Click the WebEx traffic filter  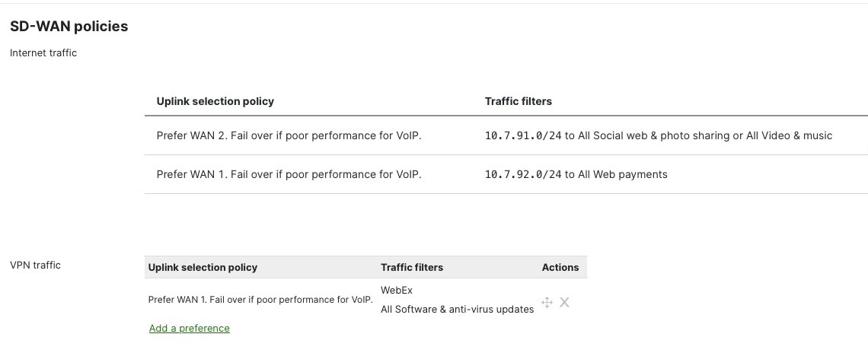(397, 290)
